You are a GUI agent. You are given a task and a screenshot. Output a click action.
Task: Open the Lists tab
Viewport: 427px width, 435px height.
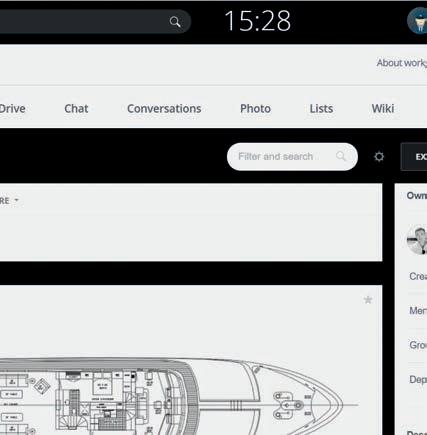[x=321, y=109]
